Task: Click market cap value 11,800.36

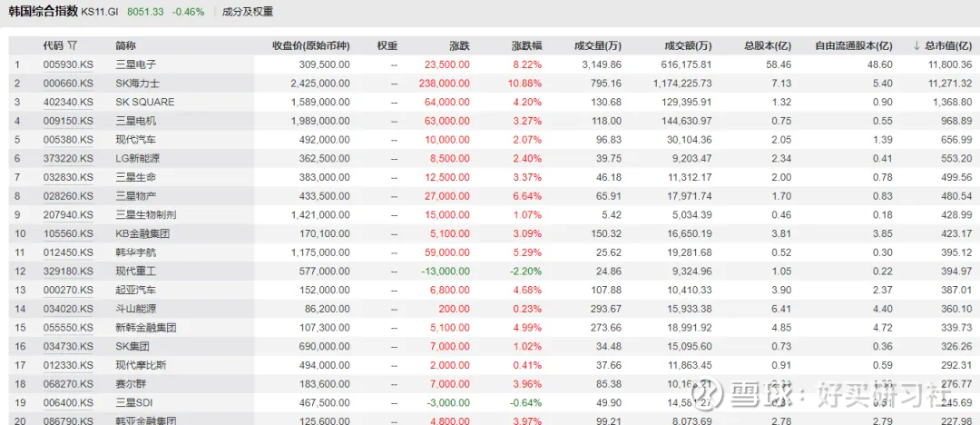Action: [949, 64]
